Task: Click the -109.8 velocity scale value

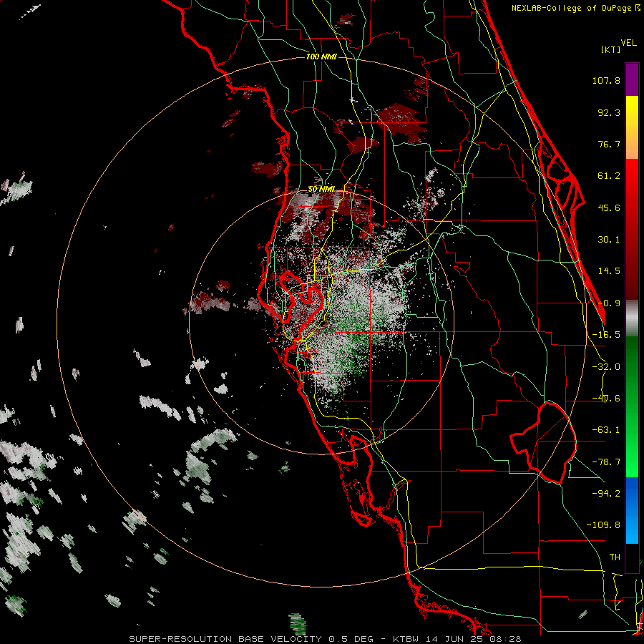Action: click(x=603, y=525)
